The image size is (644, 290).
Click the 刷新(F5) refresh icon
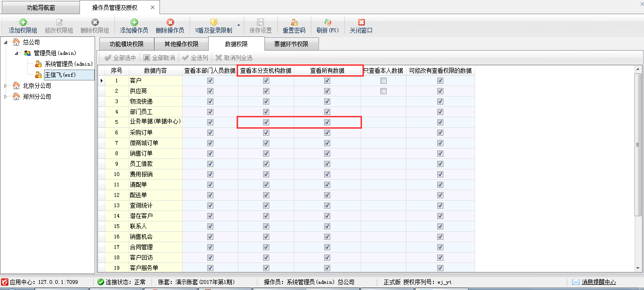327,22
